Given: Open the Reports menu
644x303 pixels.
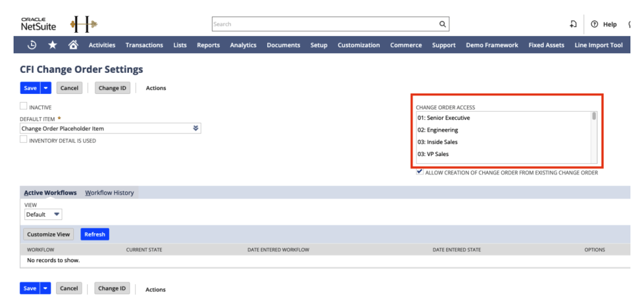Looking at the screenshot, I should (208, 45).
